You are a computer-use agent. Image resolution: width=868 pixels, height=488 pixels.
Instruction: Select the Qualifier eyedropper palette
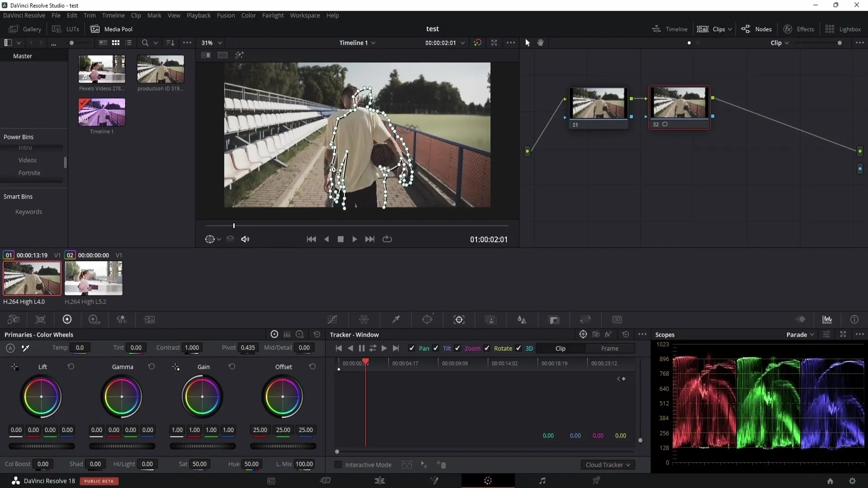(x=396, y=319)
